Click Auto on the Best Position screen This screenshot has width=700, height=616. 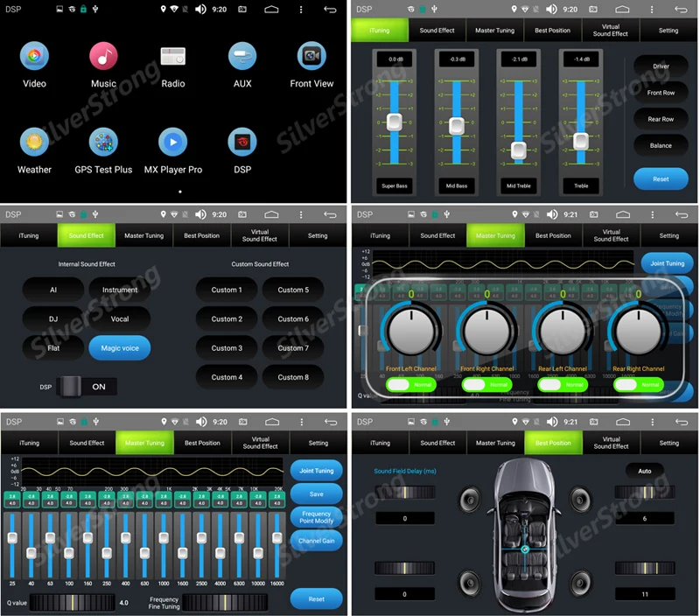[645, 471]
